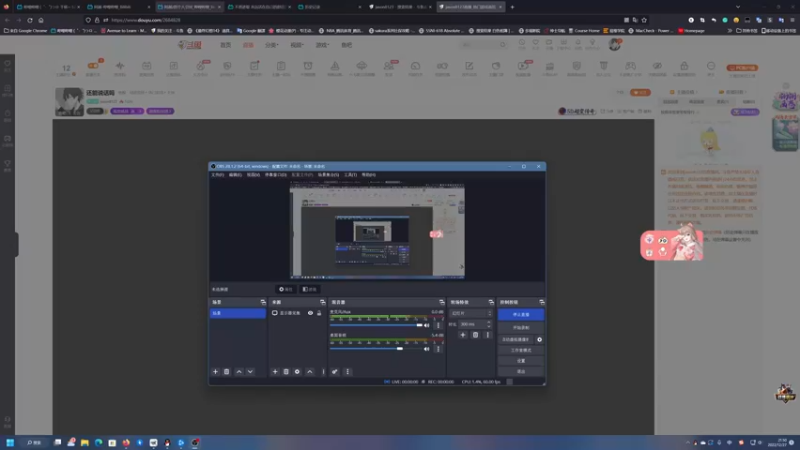This screenshot has height=450, width=800.
Task: Click Stop Streaming button in OBS
Action: [521, 314]
